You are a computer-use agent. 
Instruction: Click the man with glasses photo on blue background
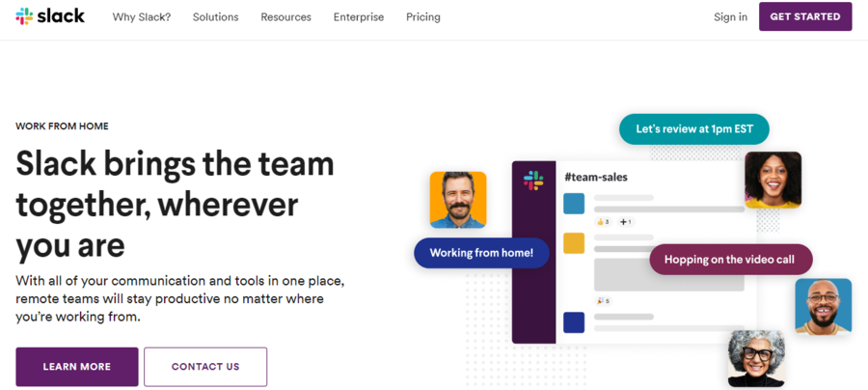[x=824, y=306]
